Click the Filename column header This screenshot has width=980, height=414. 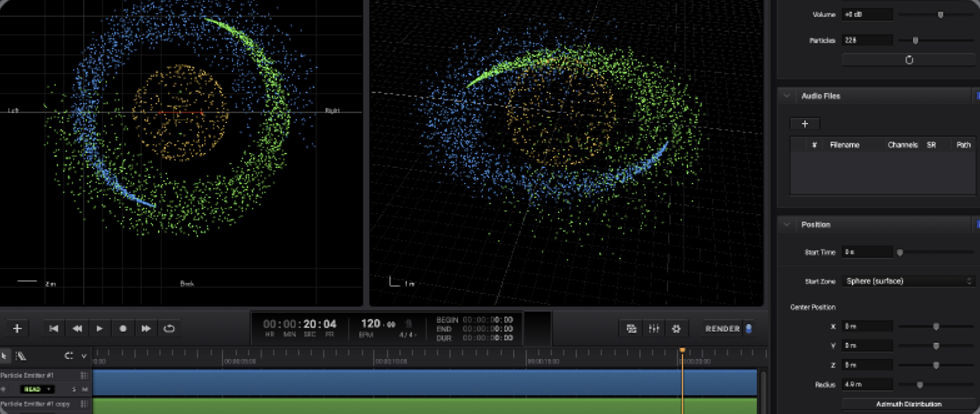845,145
